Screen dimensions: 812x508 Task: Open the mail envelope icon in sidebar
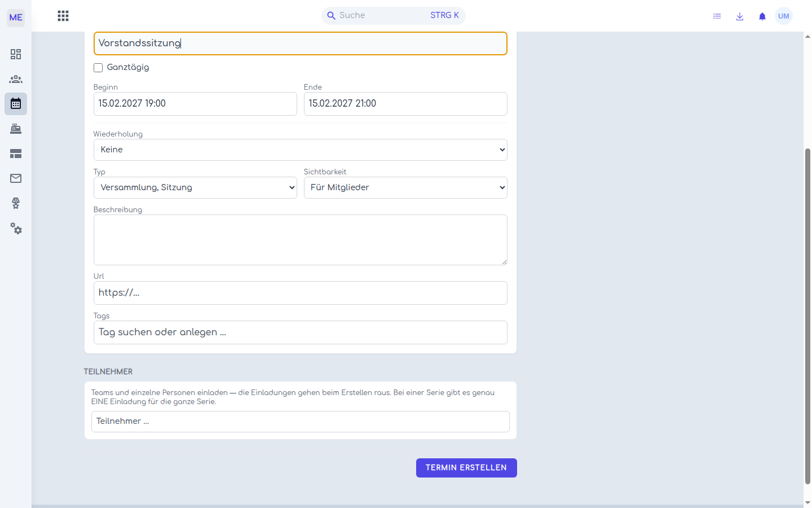[16, 178]
